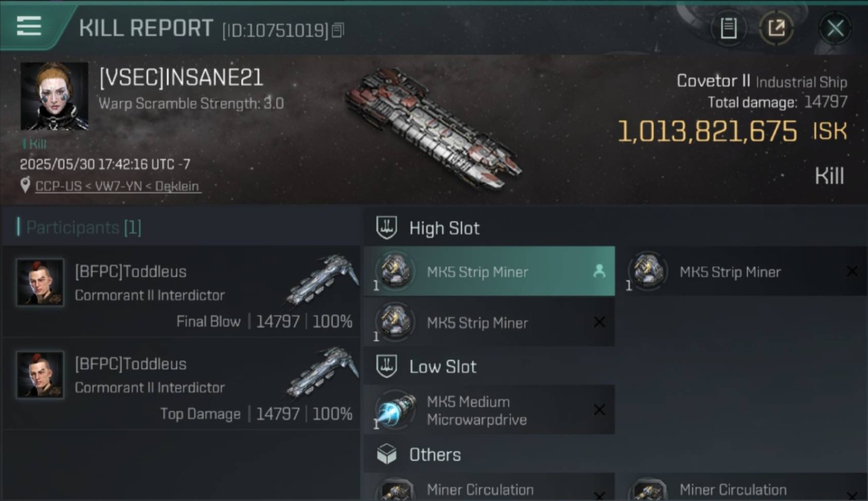Select the highlighted MK5 Strip Miner module
868x501 pixels.
(x=489, y=271)
